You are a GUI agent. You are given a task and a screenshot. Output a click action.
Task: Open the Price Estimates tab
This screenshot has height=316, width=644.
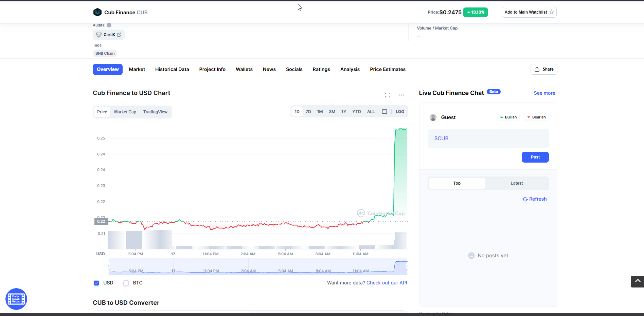tap(388, 69)
